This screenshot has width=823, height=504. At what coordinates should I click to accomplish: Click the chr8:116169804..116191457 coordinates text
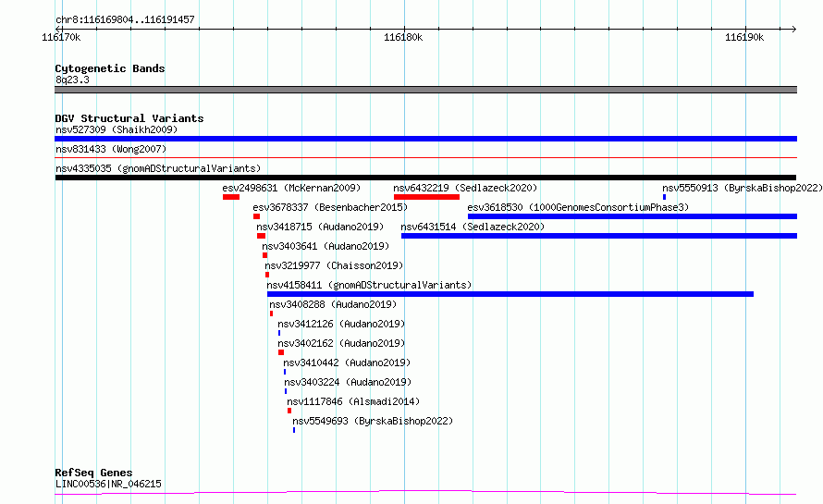125,19
